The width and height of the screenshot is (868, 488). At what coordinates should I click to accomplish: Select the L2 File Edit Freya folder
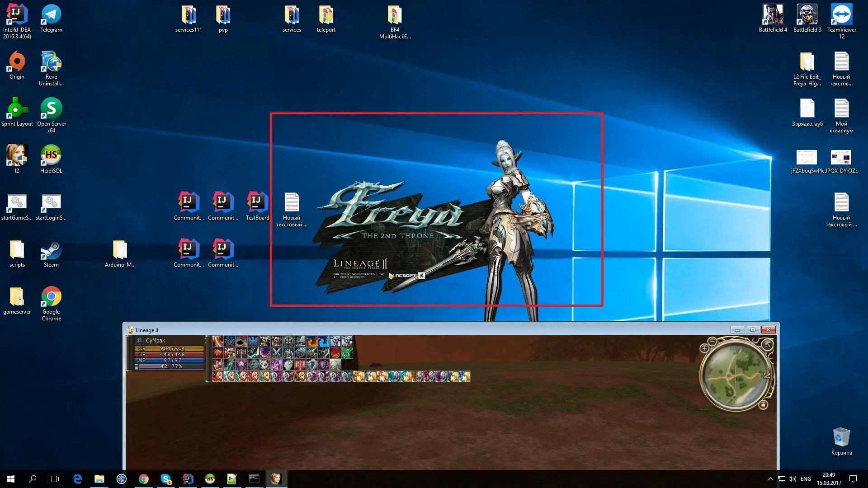coord(807,69)
